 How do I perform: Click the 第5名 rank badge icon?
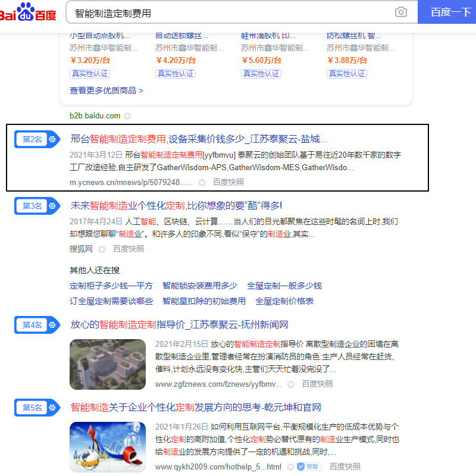click(37, 408)
